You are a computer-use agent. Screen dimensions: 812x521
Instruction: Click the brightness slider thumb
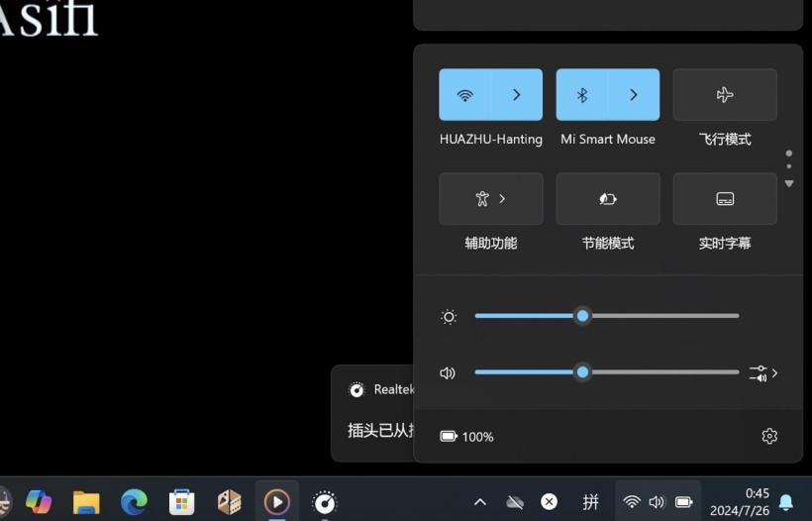582,316
